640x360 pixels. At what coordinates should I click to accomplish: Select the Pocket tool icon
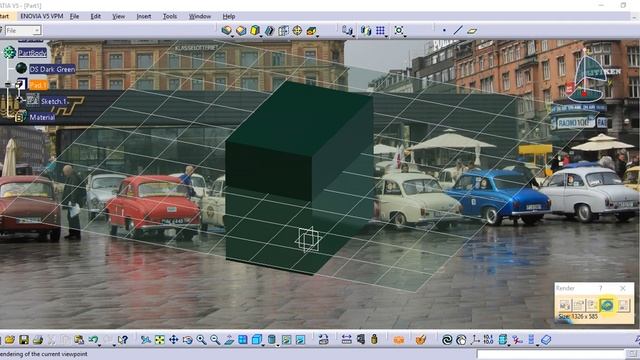[x=241, y=30]
